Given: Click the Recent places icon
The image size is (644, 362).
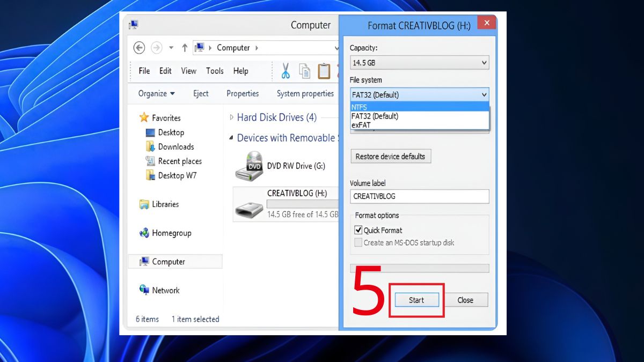Looking at the screenshot, I should point(150,161).
